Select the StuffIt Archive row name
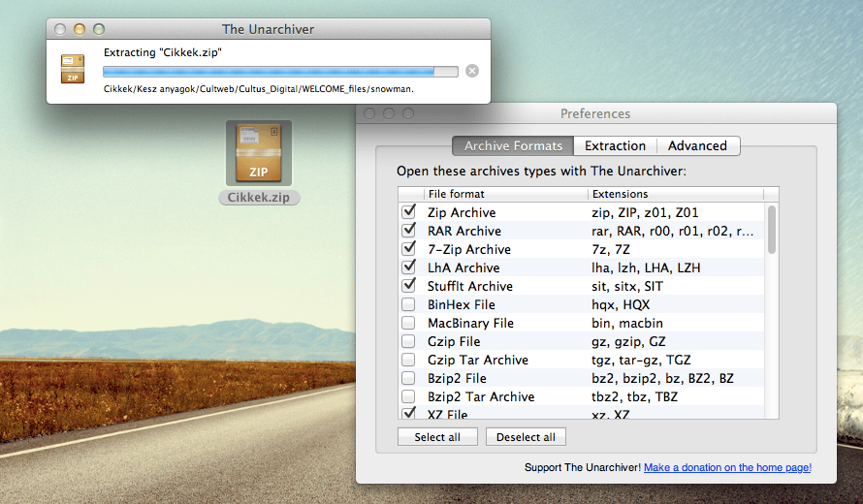This screenshot has width=863, height=504. [x=470, y=286]
